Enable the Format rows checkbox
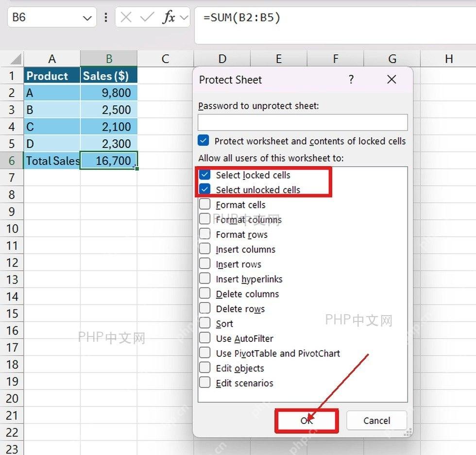This screenshot has width=476, height=455. point(205,234)
